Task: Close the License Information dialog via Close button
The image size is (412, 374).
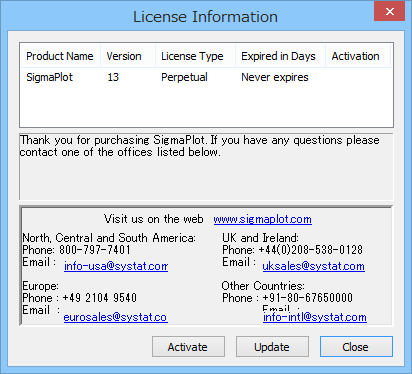Action: [x=356, y=347]
